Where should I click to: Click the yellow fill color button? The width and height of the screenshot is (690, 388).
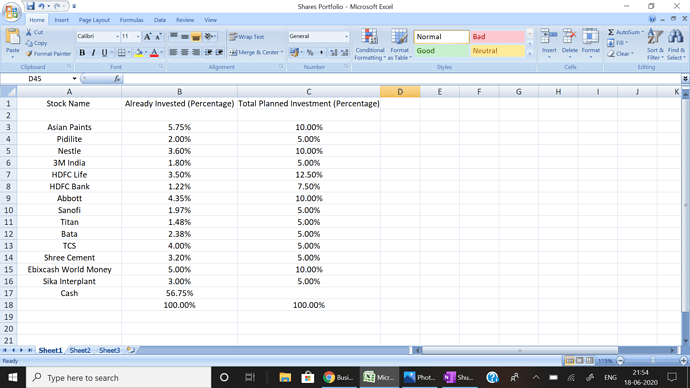click(x=139, y=52)
